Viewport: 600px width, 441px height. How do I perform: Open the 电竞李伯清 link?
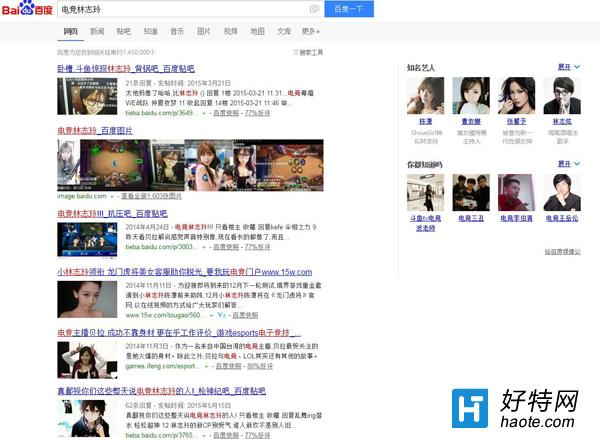point(517,218)
